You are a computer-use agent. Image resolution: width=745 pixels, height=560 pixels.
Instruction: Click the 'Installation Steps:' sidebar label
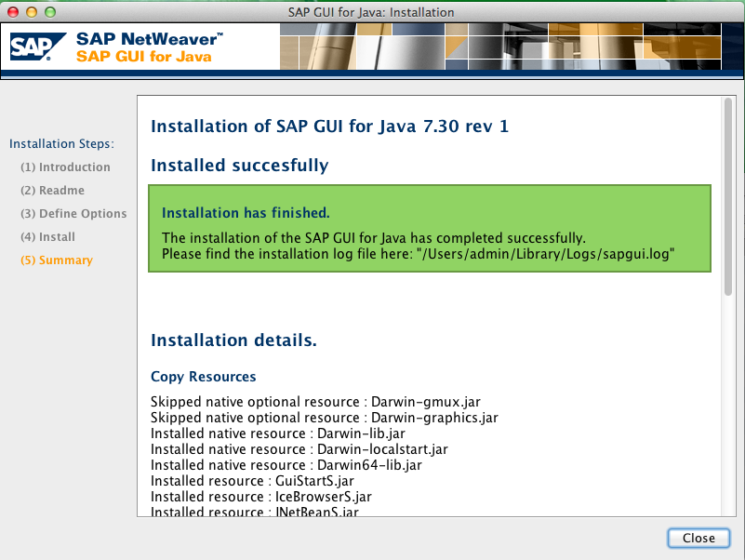click(x=61, y=143)
